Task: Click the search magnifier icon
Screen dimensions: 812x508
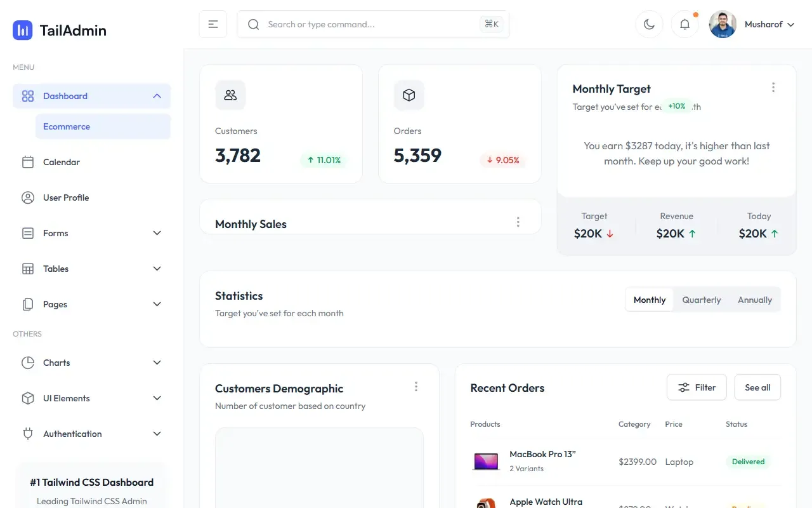Action: click(x=253, y=24)
